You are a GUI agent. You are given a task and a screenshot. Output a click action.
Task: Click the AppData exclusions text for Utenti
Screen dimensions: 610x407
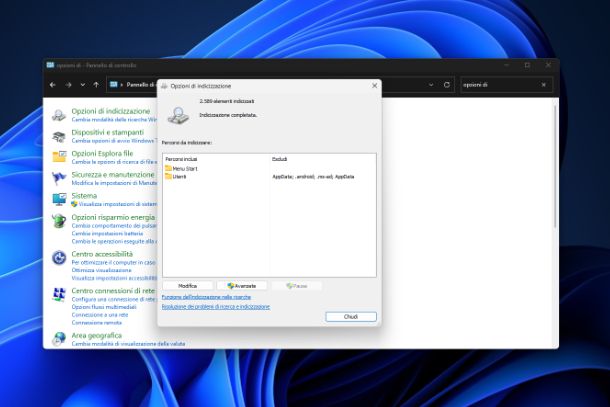pos(313,177)
